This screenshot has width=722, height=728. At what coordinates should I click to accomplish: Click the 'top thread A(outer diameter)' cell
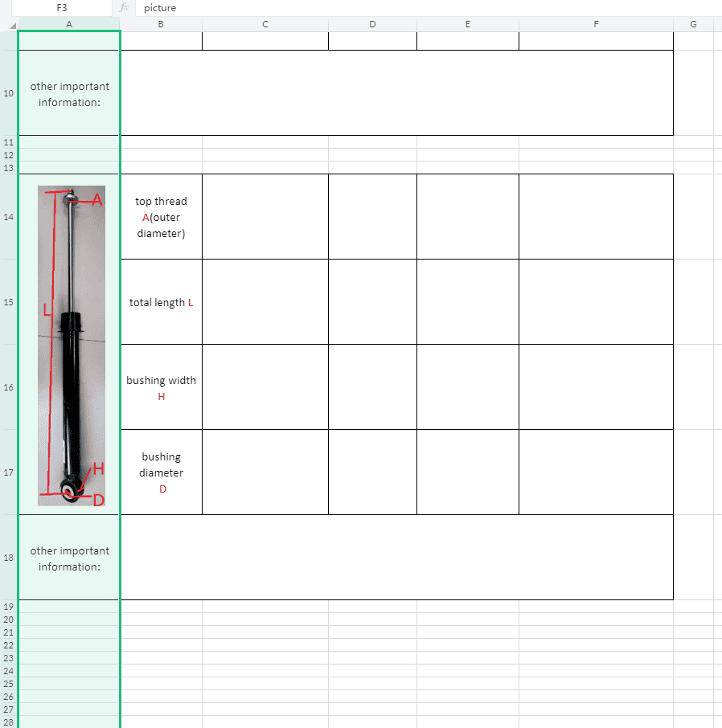(x=162, y=217)
